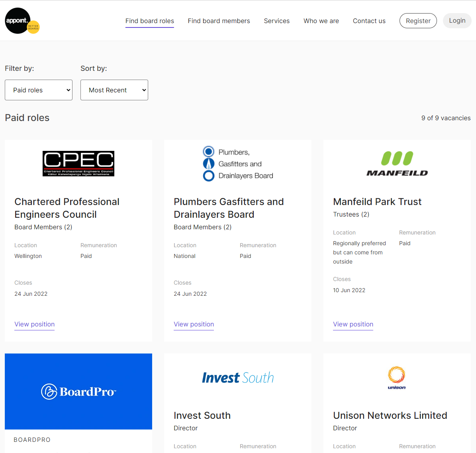476x453 pixels.
Task: View position for Manfeild Park Trust
Action: (x=353, y=324)
